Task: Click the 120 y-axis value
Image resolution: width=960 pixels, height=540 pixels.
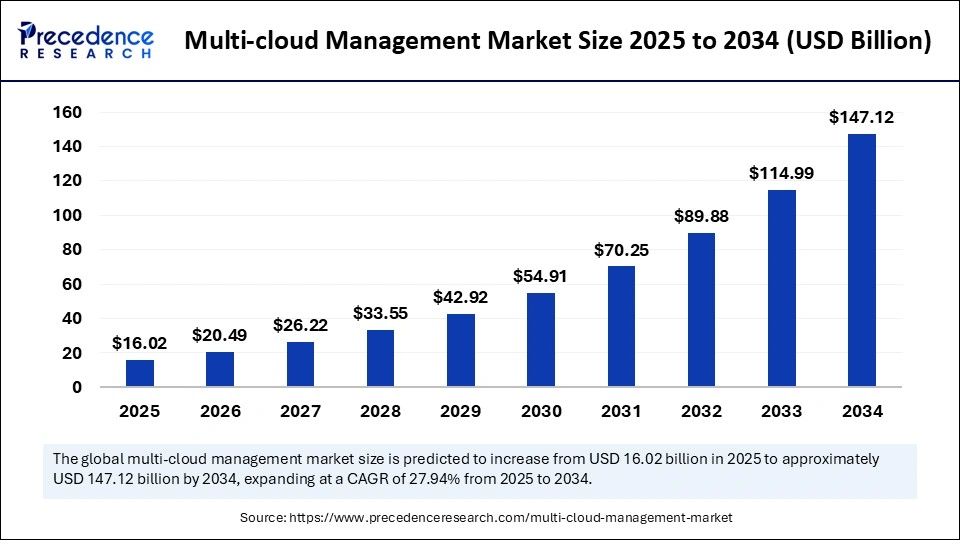Action: 67,181
